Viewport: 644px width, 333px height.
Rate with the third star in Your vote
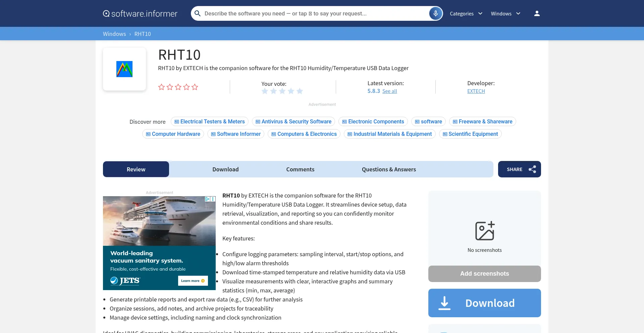282,91
